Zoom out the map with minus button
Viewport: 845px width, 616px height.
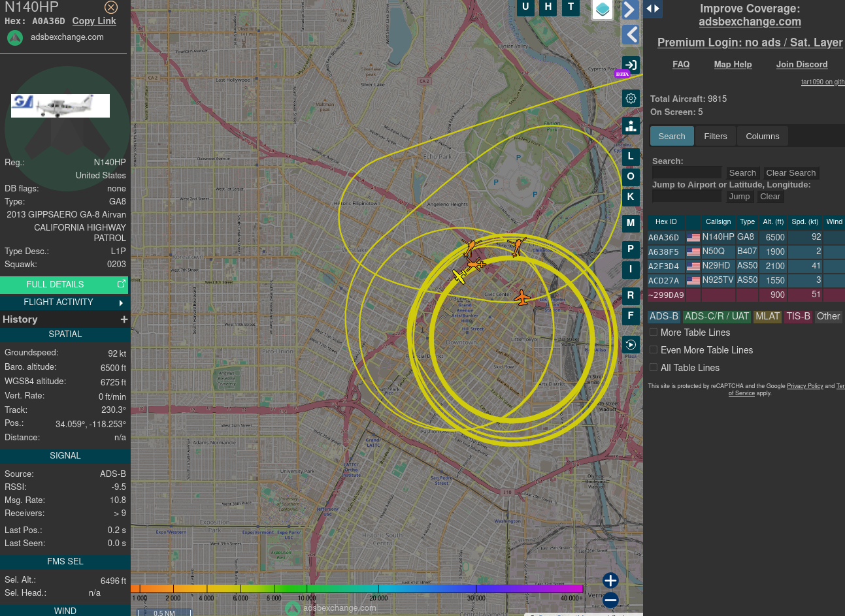610,600
